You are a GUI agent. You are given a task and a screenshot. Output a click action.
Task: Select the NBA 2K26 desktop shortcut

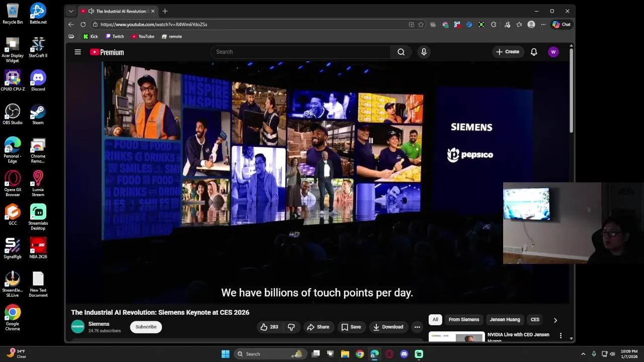[38, 248]
